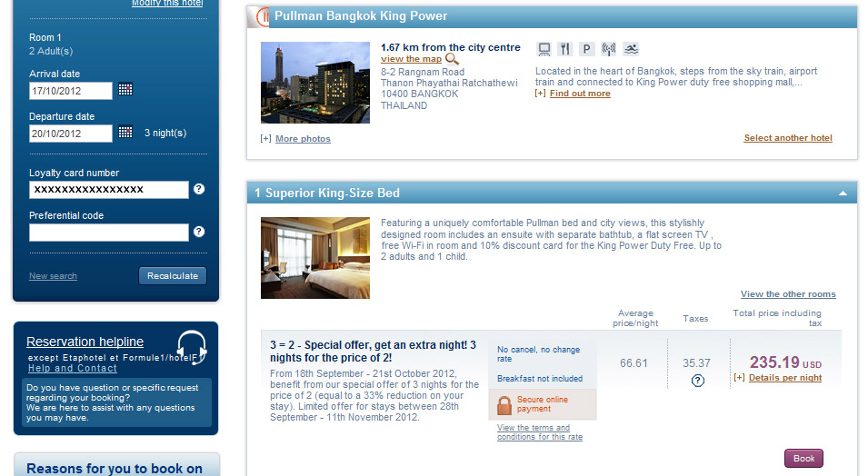Click the parking P amenity icon

586,49
